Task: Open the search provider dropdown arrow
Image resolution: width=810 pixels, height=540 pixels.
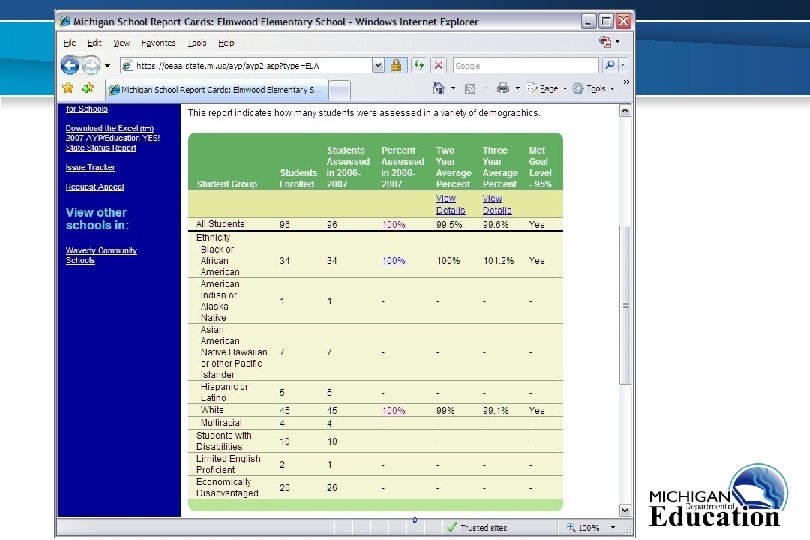Action: (622, 65)
